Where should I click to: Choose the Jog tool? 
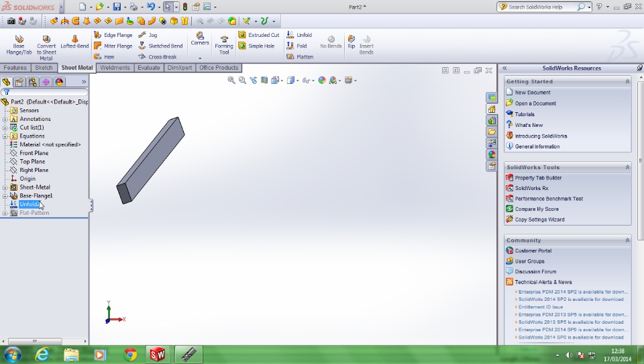click(148, 35)
